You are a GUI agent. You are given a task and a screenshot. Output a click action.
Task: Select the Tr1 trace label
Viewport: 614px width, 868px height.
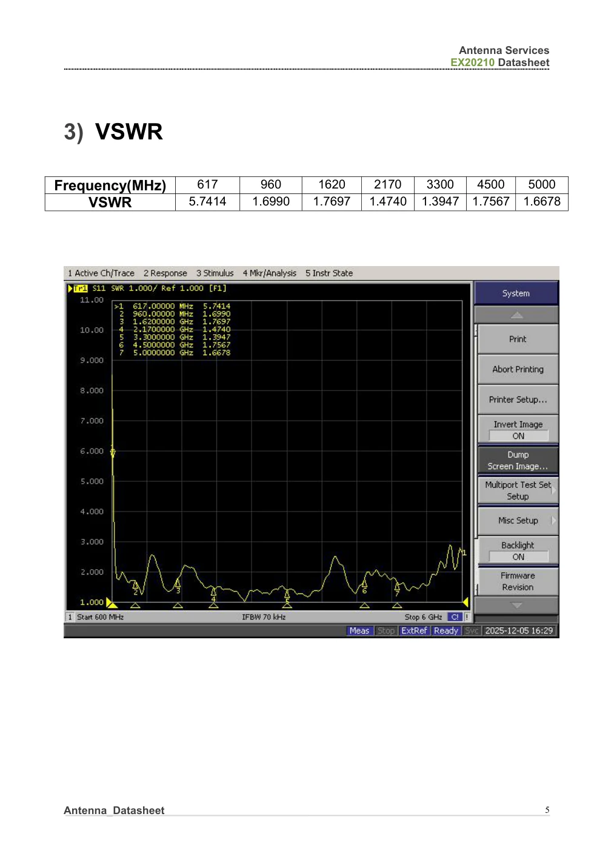(80, 289)
